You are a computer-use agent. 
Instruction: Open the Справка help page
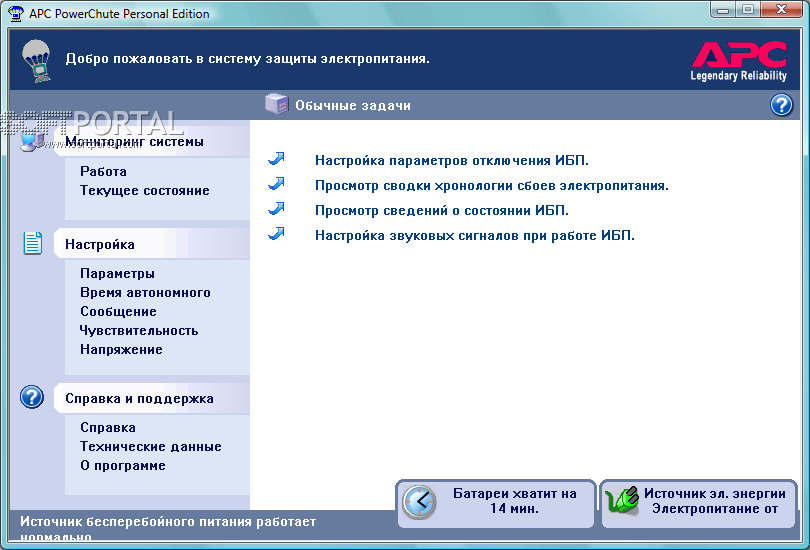(x=108, y=428)
